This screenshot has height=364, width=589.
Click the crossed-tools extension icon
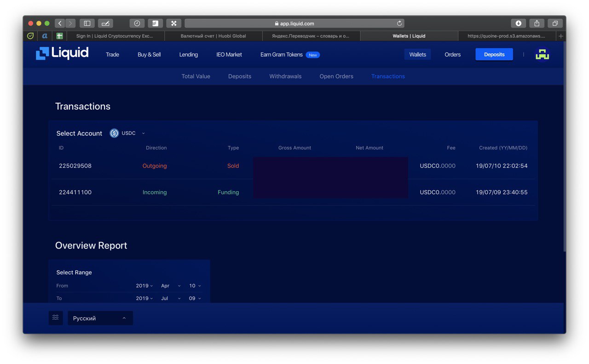coord(174,23)
